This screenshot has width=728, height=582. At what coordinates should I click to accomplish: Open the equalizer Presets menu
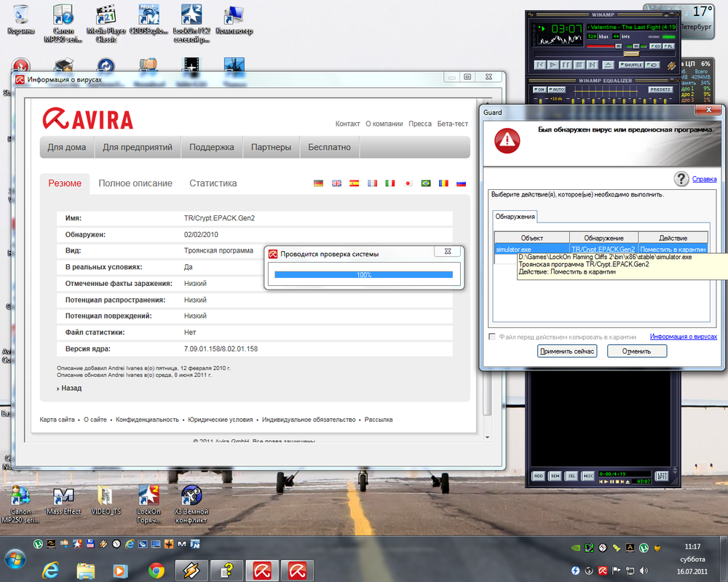point(660,89)
